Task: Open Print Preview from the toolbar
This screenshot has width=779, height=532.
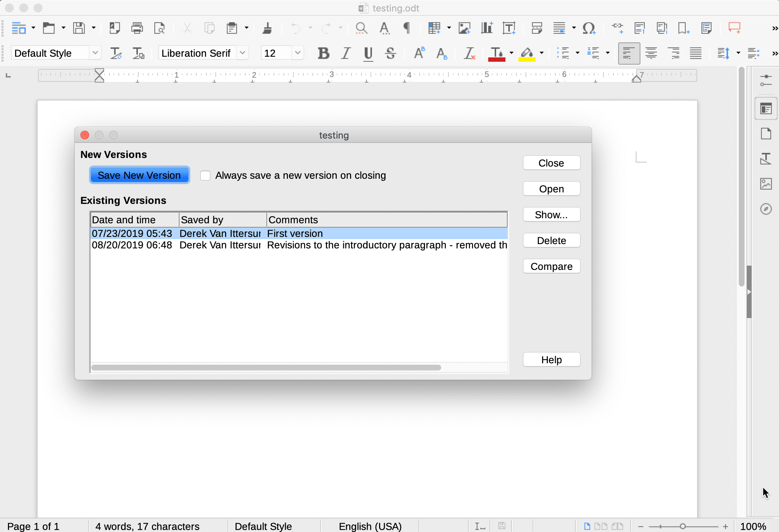Action: pos(159,28)
